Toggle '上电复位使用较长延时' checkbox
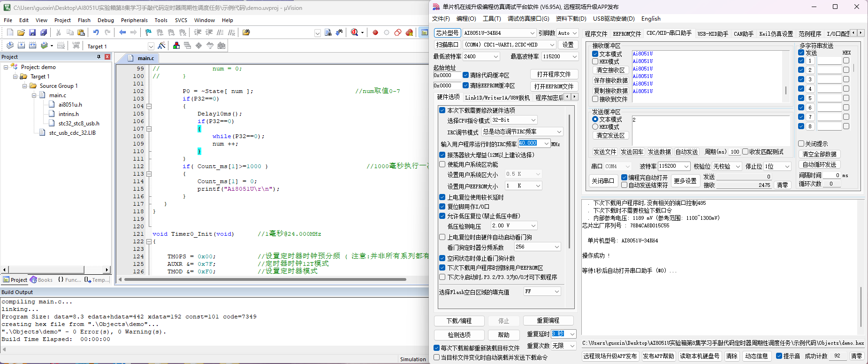The width and height of the screenshot is (868, 364). [x=442, y=197]
